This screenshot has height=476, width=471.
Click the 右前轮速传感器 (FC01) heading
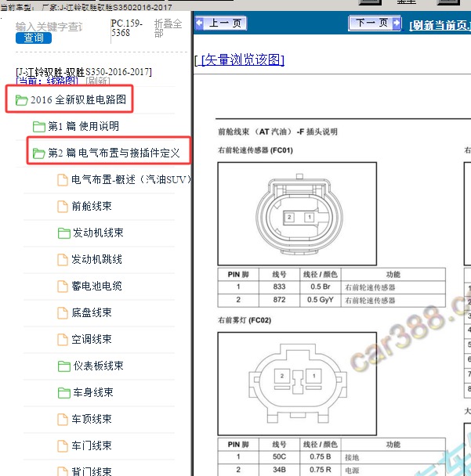tap(255, 150)
